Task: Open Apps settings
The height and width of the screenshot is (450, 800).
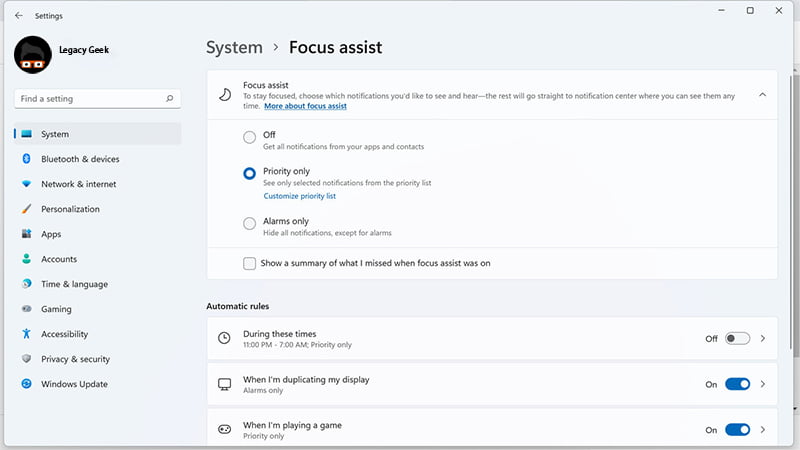Action: click(97, 234)
